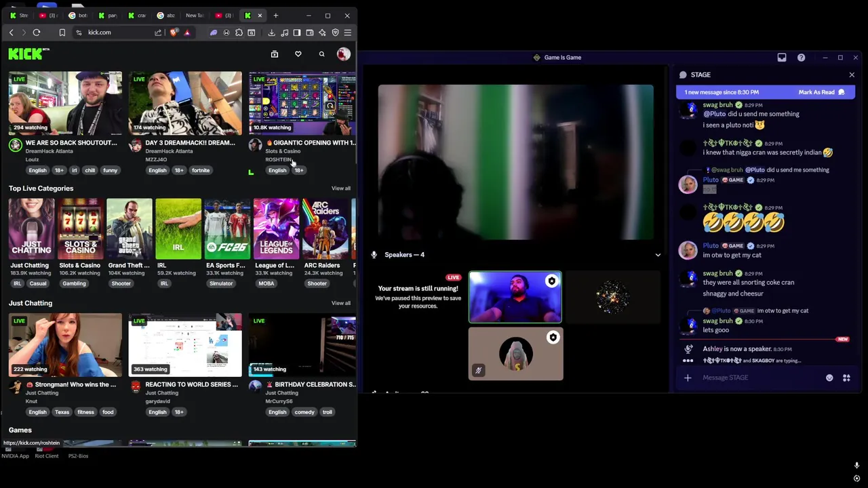Open the Brave Rewards triangle icon

pos(187,33)
